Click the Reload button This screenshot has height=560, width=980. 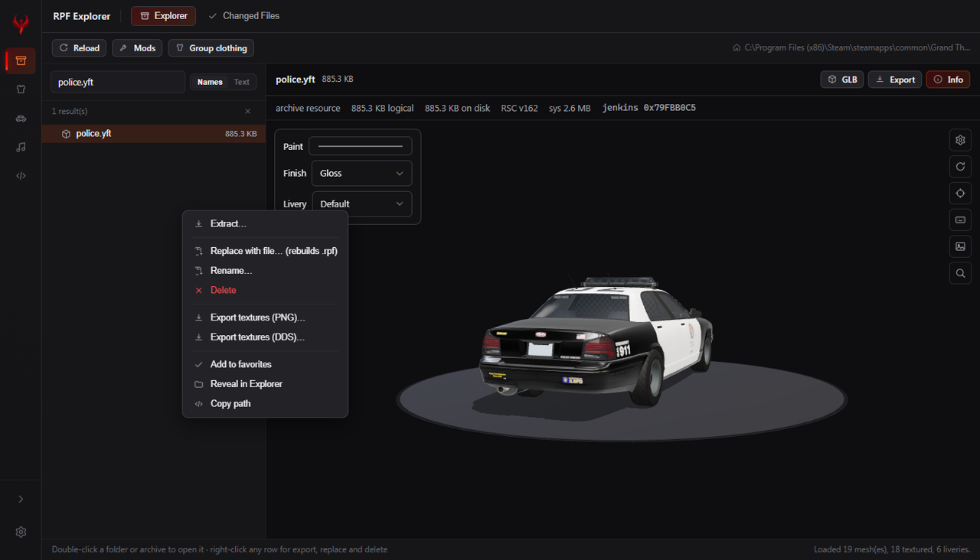[x=79, y=48]
